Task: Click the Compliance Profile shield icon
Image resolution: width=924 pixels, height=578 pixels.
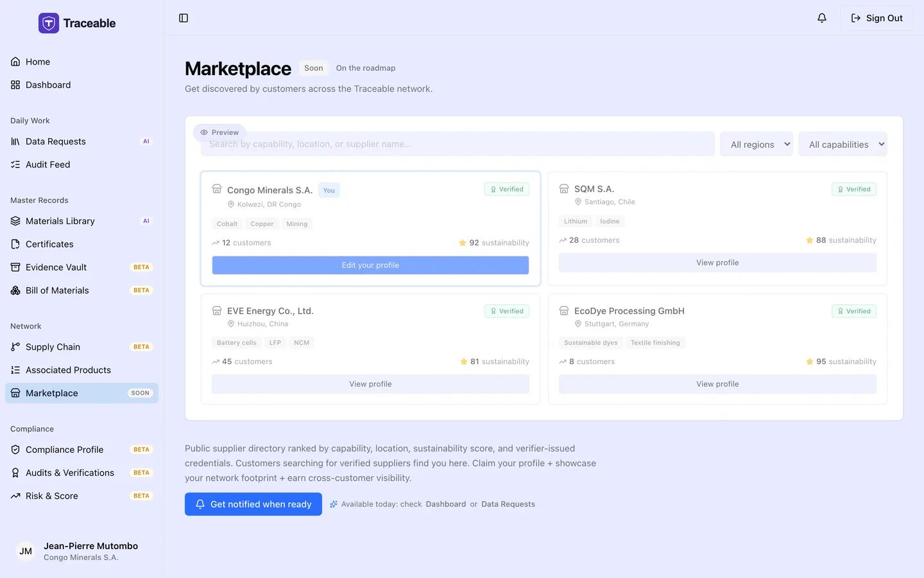Action: point(15,450)
